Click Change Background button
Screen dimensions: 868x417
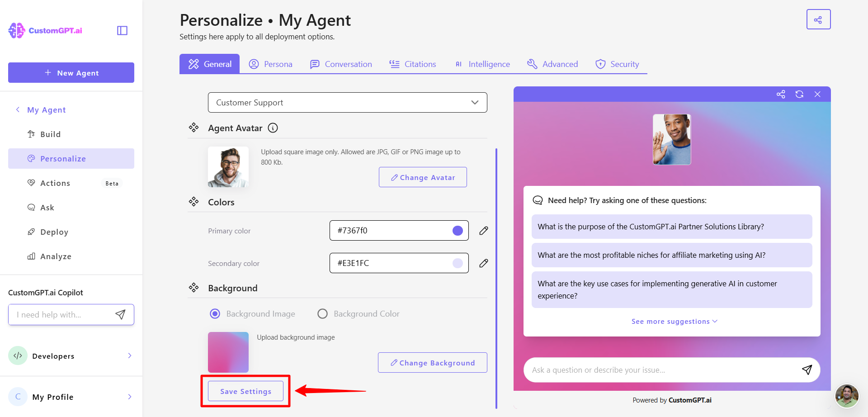point(433,363)
